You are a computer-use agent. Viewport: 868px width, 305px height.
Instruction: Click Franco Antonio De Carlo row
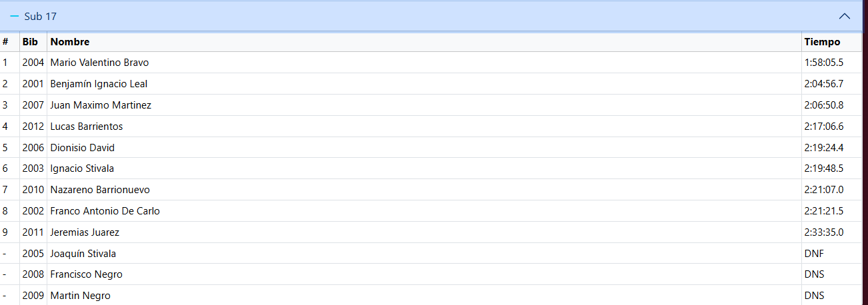click(431, 211)
